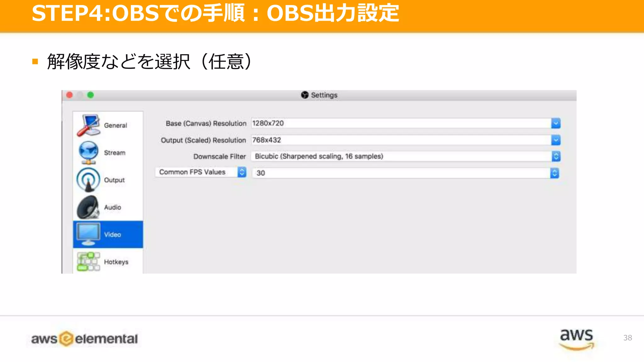Open the Output broadcast icon
The image size is (644, 362).
coord(89,180)
